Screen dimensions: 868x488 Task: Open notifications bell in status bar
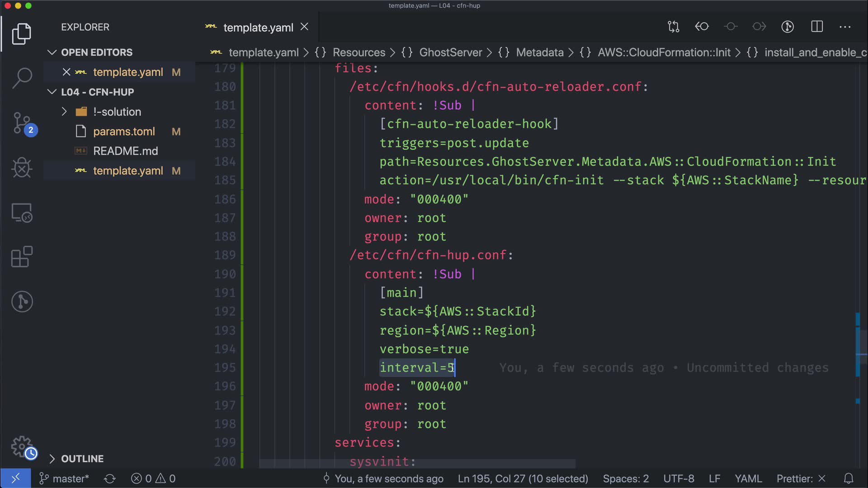[849, 479]
